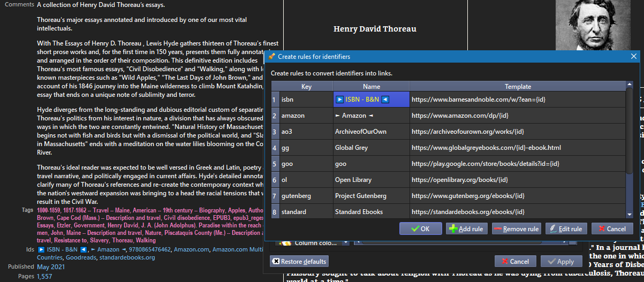Select the openlibrary.org template cell
The height and width of the screenshot is (282, 644).
[518, 180]
